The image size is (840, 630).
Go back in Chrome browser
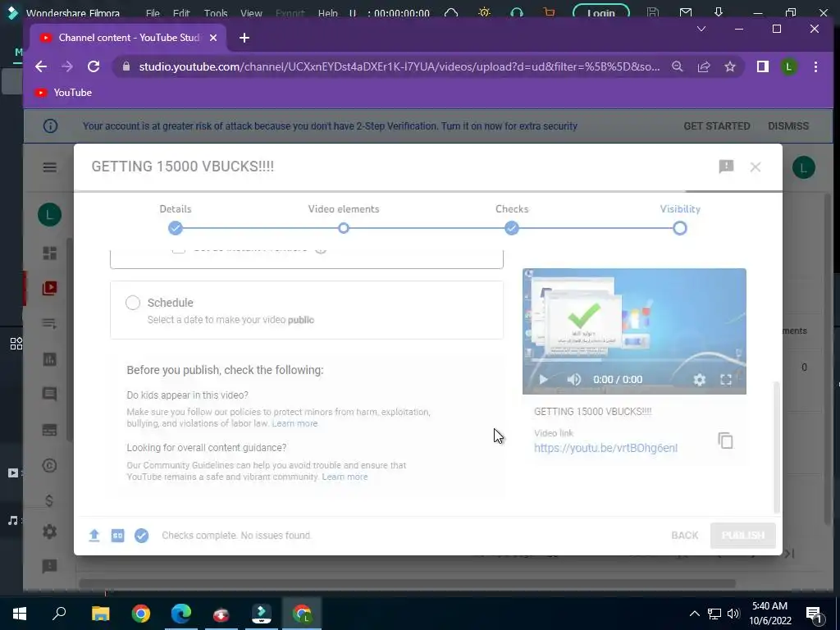click(41, 66)
